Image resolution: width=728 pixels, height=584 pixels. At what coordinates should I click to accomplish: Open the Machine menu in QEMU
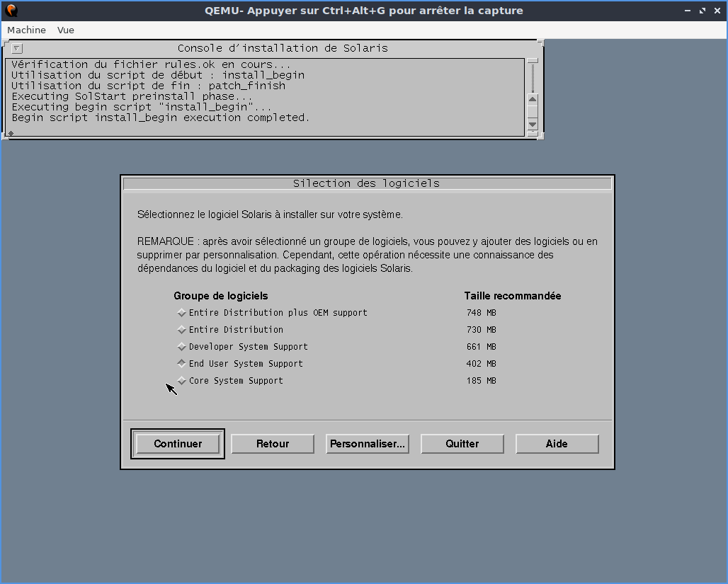click(x=26, y=30)
